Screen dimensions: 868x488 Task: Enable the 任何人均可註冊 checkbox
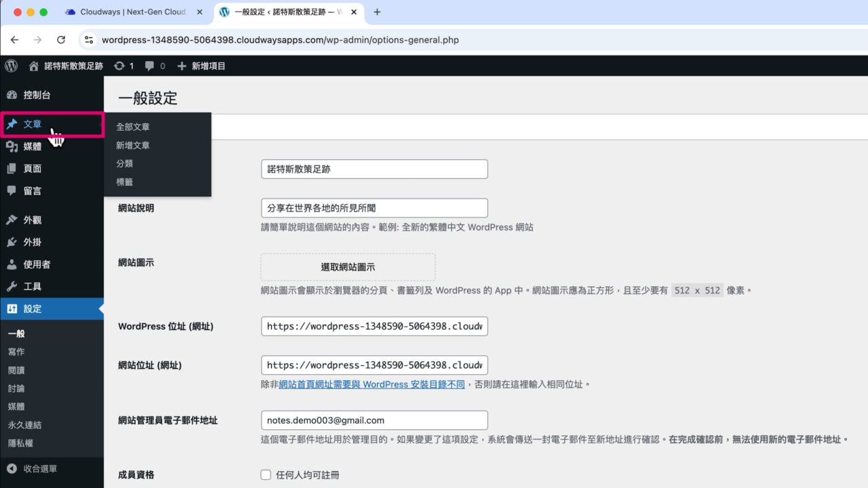click(266, 475)
